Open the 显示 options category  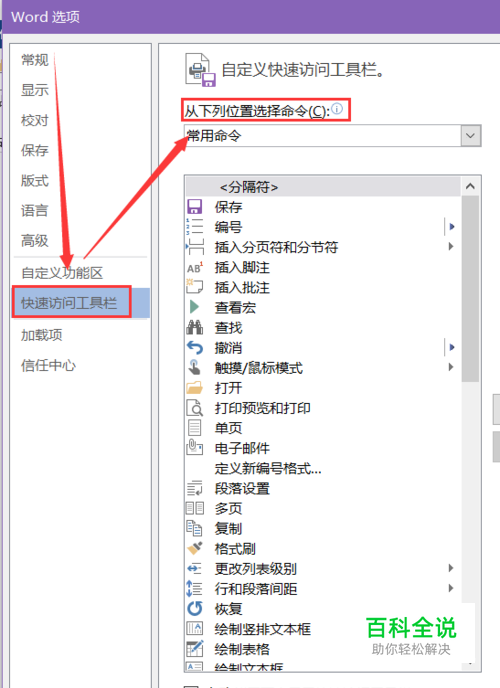click(x=35, y=90)
